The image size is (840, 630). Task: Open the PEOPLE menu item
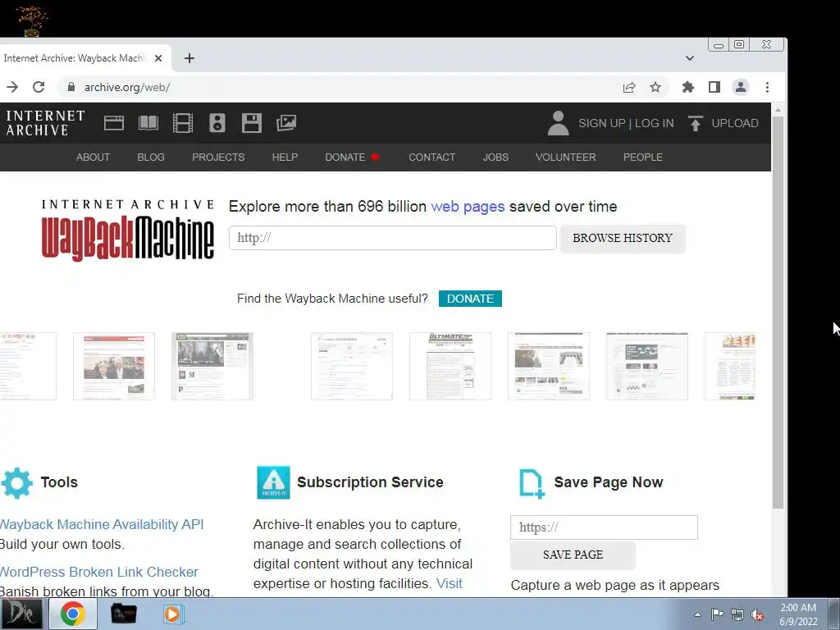coord(643,157)
